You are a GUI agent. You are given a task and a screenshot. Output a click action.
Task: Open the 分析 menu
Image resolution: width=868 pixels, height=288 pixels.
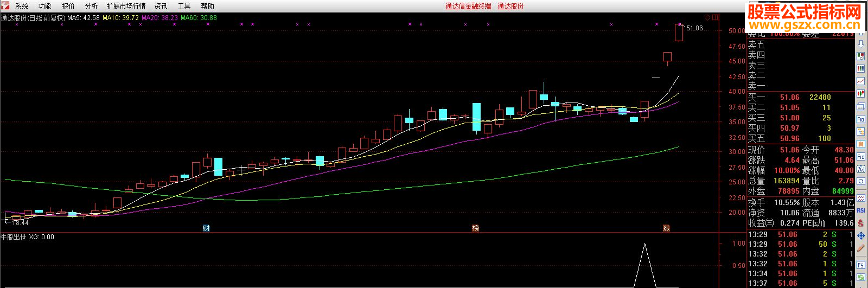point(92,6)
